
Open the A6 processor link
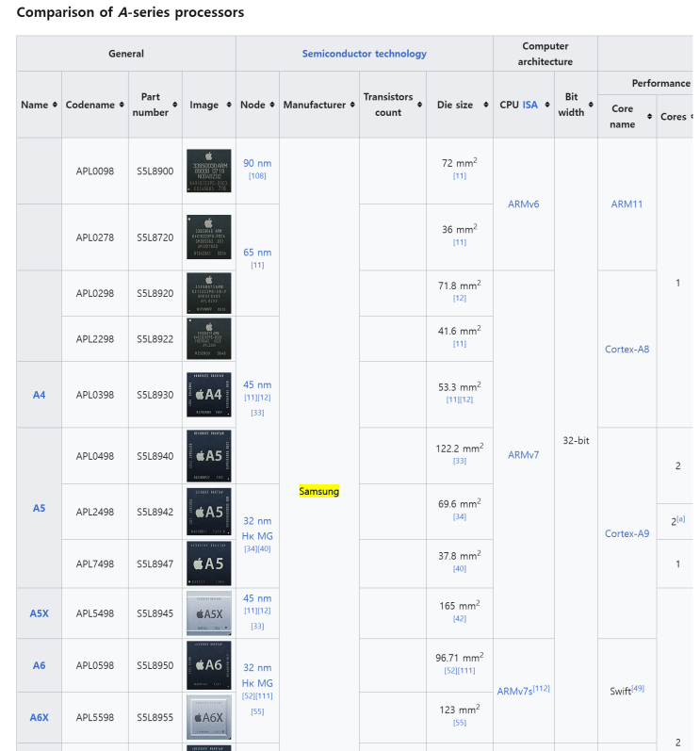(39, 666)
